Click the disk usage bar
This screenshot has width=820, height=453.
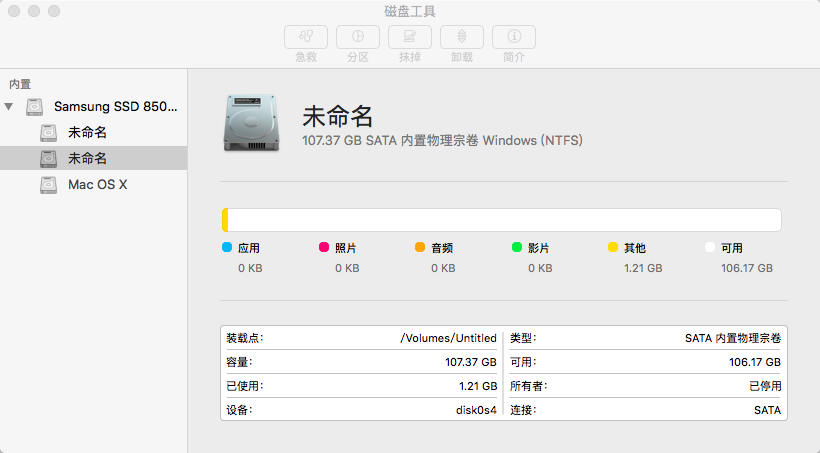[502, 220]
